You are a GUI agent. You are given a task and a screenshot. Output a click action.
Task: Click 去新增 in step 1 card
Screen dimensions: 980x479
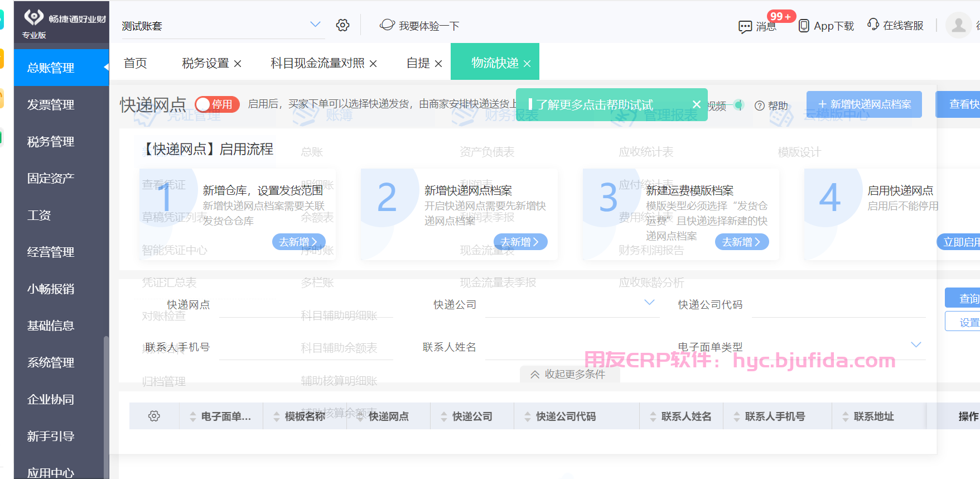298,242
